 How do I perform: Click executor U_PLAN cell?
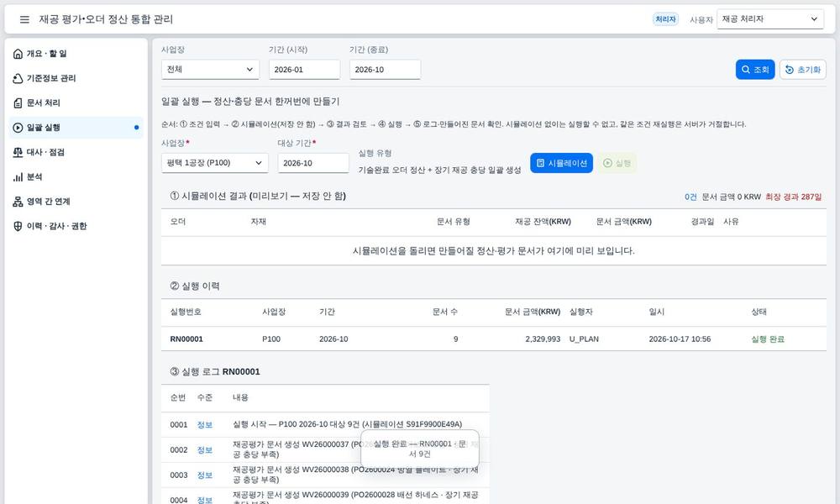(x=584, y=339)
